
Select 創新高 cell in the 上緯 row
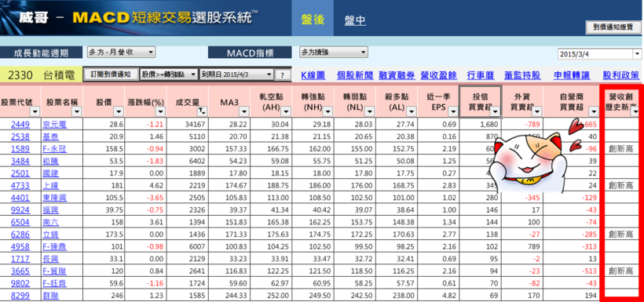[621, 185]
